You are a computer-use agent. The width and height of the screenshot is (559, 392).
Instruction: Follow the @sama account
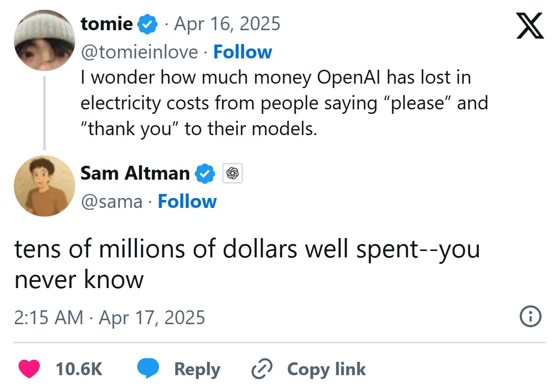(x=187, y=201)
